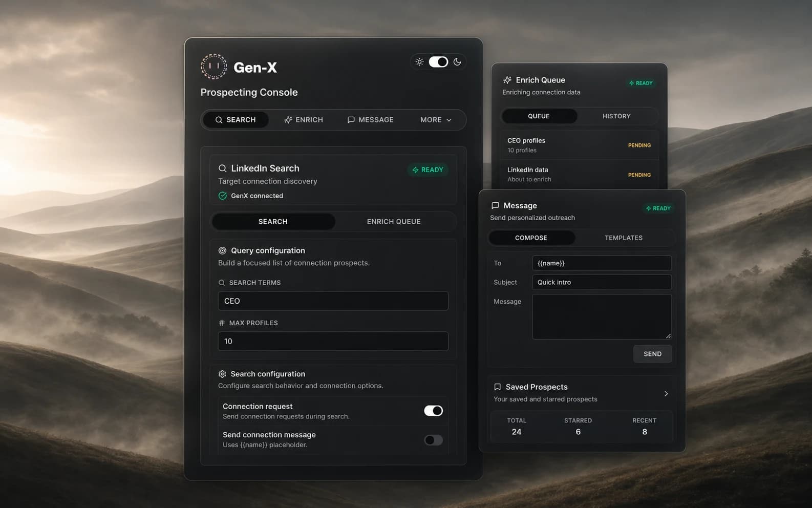Disable the Connection request toggle

(433, 411)
